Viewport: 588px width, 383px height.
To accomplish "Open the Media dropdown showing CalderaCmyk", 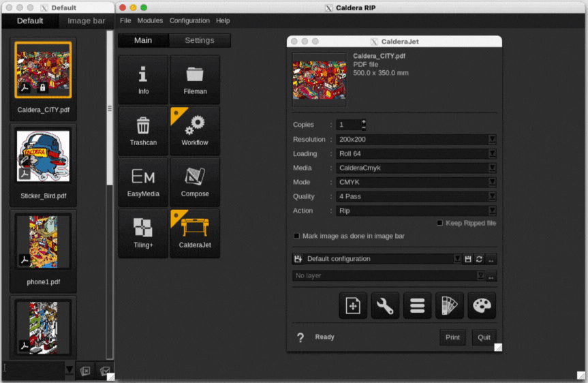I will point(492,168).
